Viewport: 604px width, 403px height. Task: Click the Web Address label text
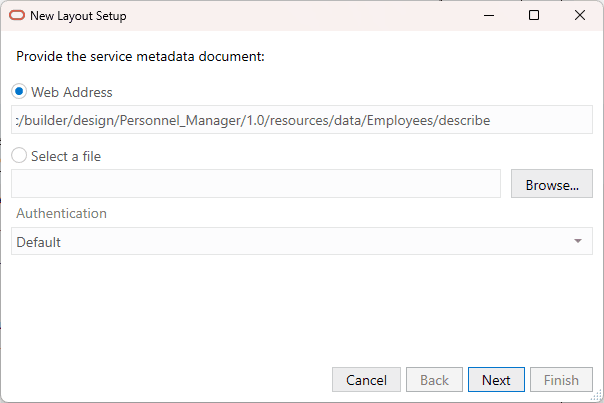[72, 92]
